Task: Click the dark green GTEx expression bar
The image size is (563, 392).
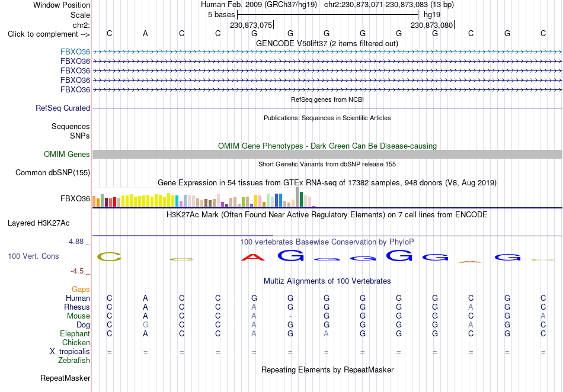Action: (301, 200)
